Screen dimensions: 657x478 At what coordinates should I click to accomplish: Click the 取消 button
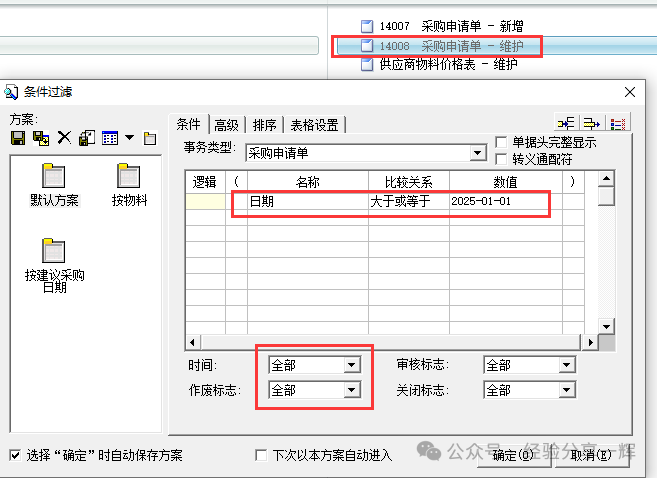599,456
